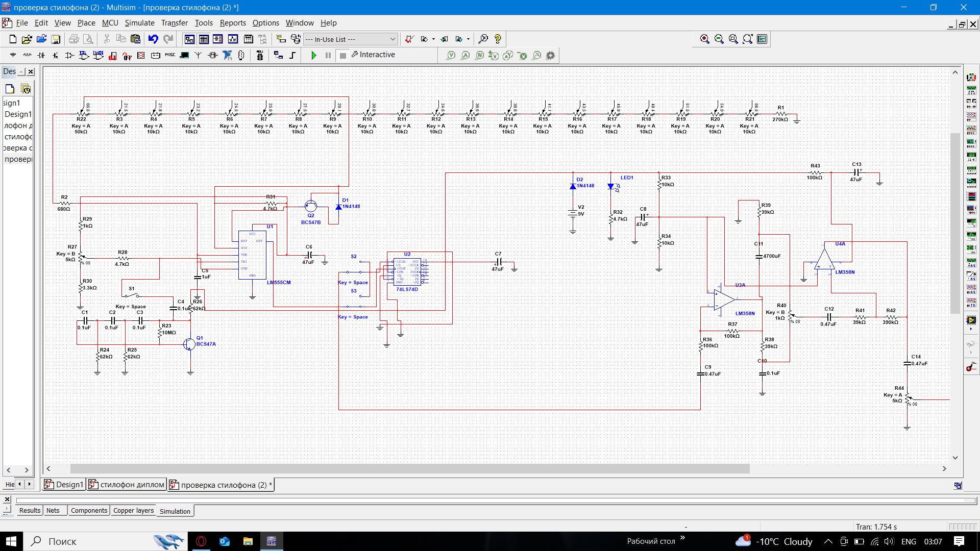Open the Reports menu
Image resolution: width=980 pixels, height=551 pixels.
pos(233,23)
